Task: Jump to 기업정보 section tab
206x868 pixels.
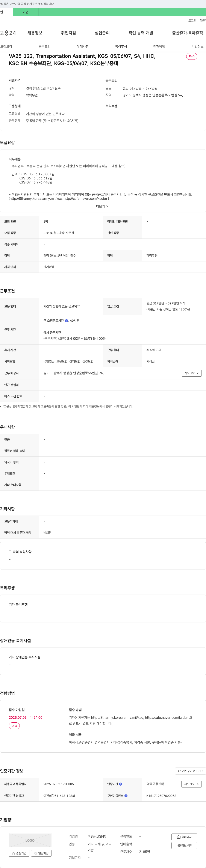Action: pos(198,46)
